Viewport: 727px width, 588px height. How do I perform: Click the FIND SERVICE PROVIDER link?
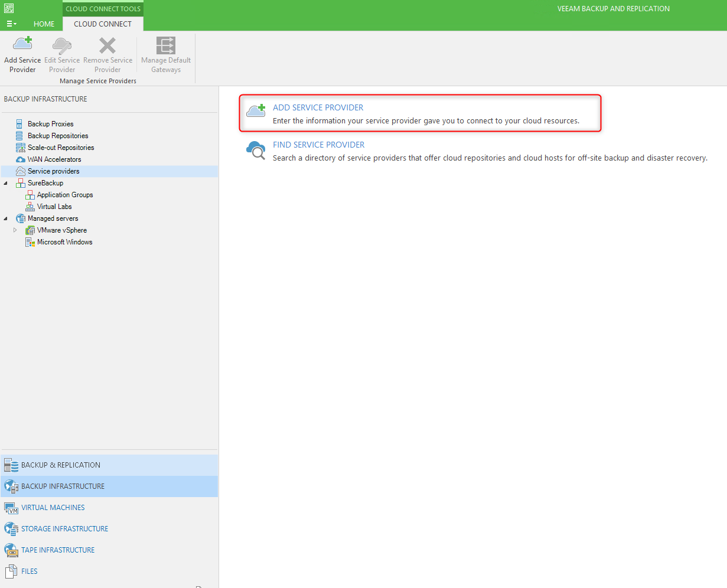(x=319, y=145)
